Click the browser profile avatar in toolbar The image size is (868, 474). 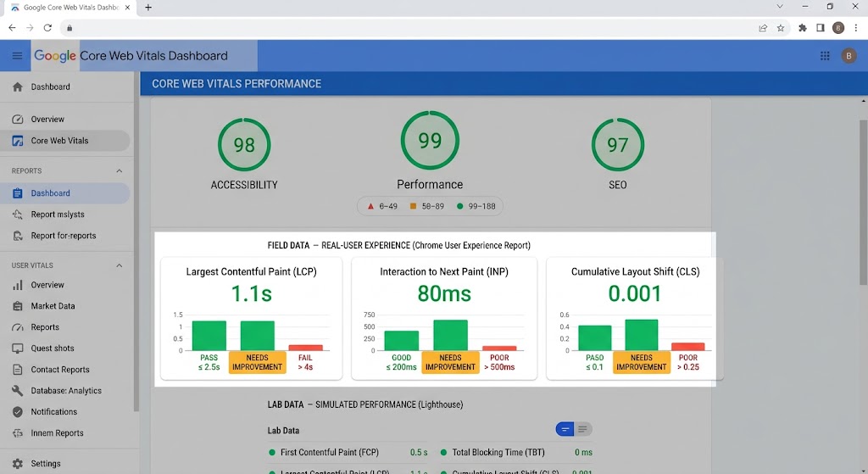(x=838, y=28)
